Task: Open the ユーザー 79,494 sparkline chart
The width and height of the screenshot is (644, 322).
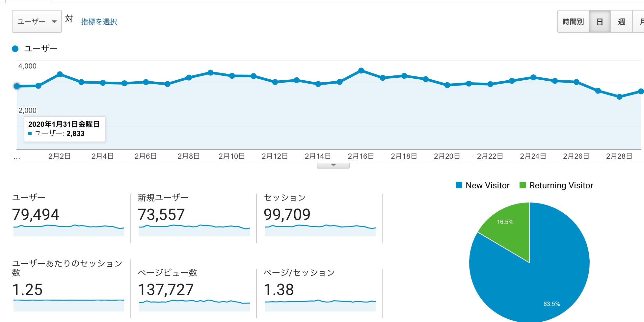Action: click(x=68, y=230)
